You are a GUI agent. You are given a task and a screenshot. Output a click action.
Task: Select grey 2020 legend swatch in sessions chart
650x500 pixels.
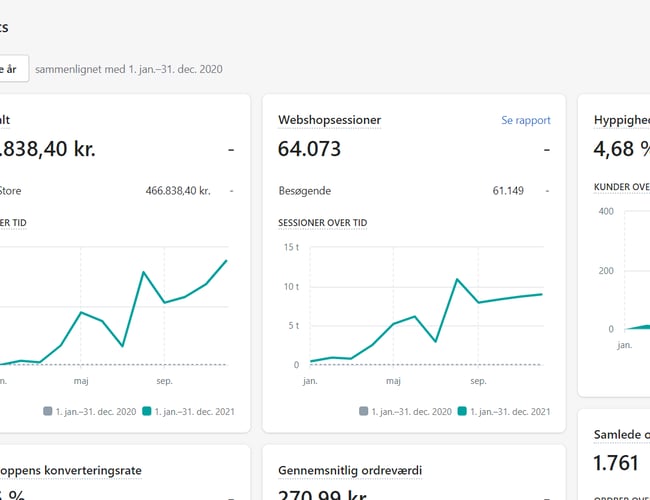(364, 411)
